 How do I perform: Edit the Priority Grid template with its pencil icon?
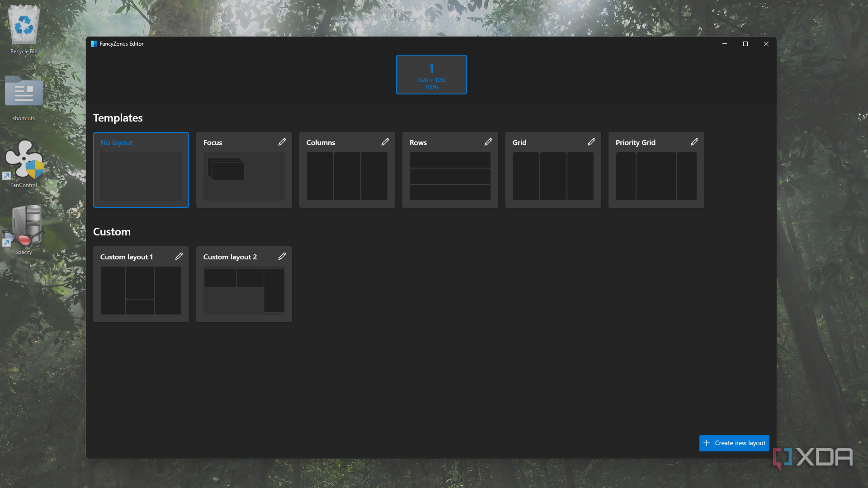pos(694,142)
